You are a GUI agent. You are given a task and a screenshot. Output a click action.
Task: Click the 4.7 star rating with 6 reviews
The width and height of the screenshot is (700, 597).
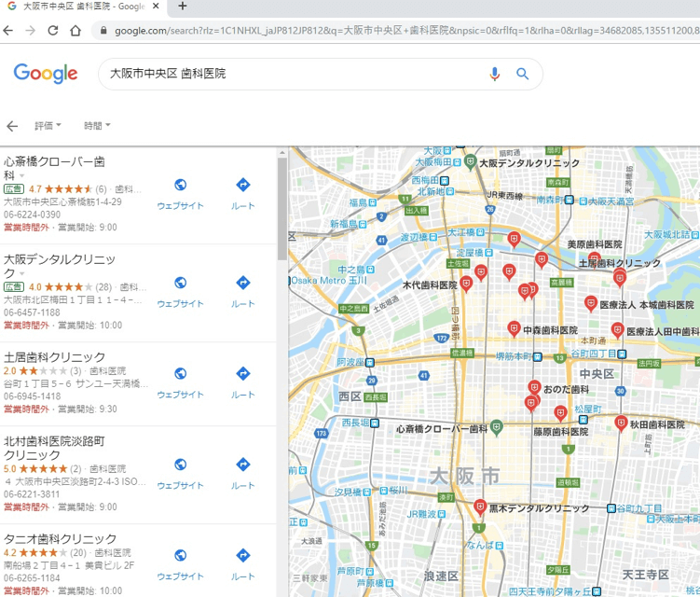67,189
